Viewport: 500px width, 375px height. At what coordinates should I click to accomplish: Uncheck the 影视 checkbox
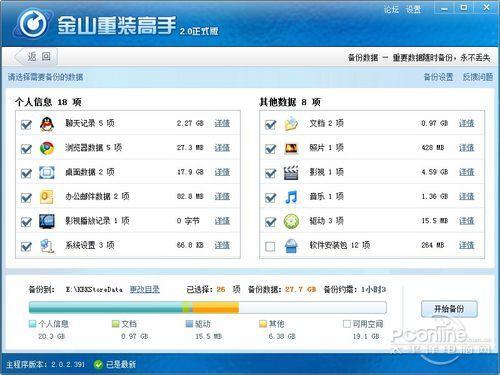pos(270,173)
